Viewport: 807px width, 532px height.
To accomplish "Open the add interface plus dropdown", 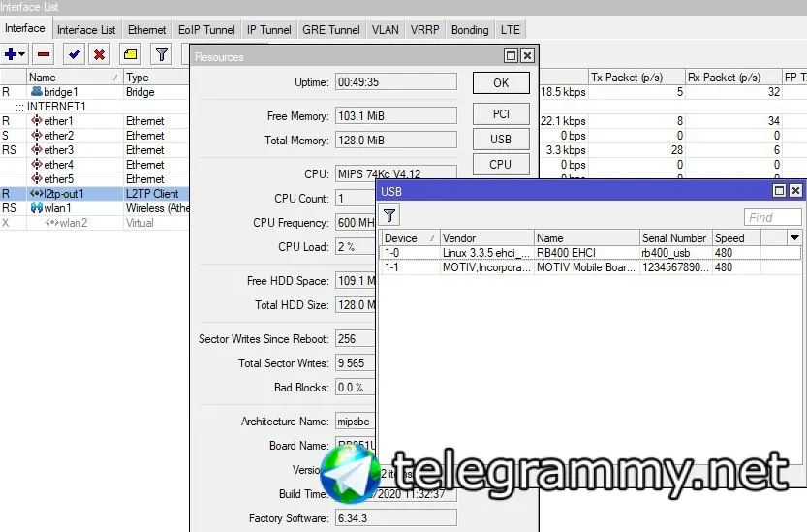I will (15, 54).
